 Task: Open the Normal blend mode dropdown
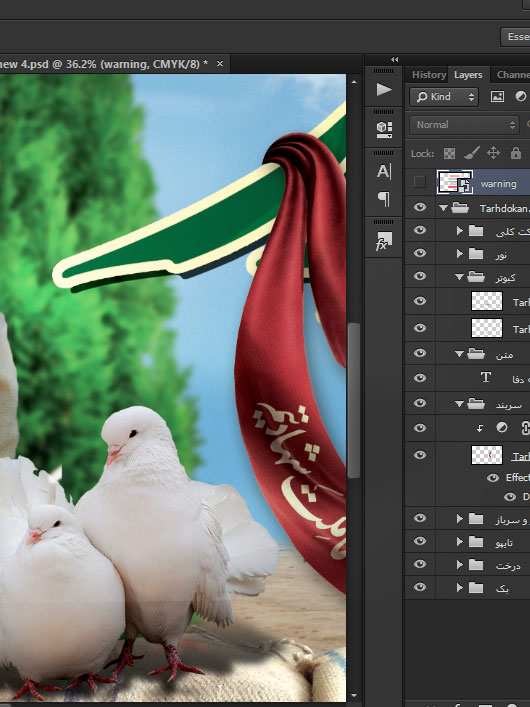[464, 125]
